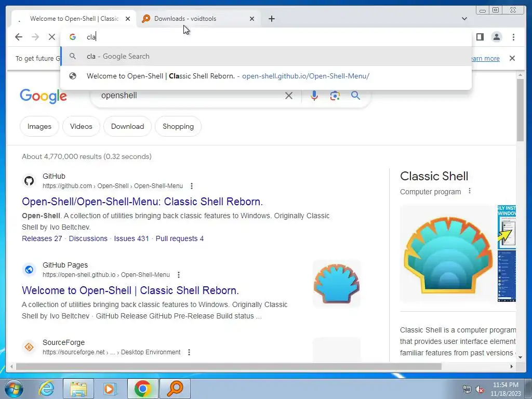Screen dimensions: 532x399
Task: Dismiss the notification bar with its X
Action: (512, 58)
